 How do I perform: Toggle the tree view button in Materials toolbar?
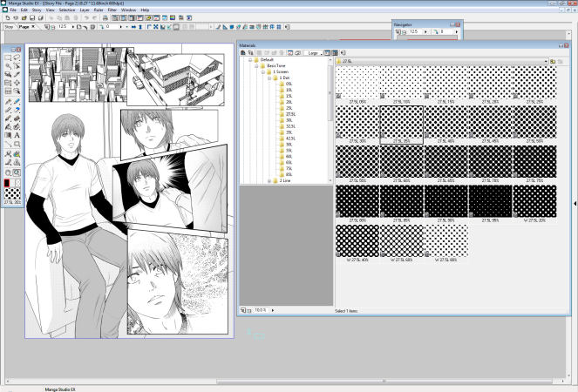point(327,53)
